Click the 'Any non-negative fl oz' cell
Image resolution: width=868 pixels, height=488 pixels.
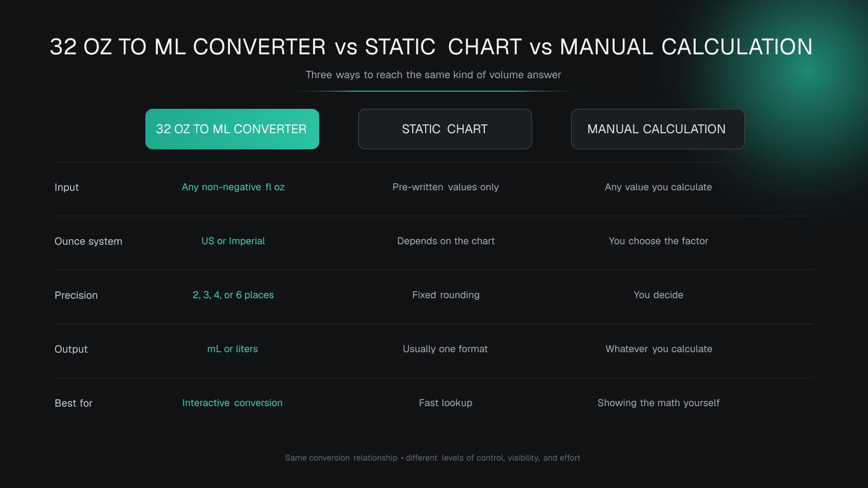pos(233,187)
